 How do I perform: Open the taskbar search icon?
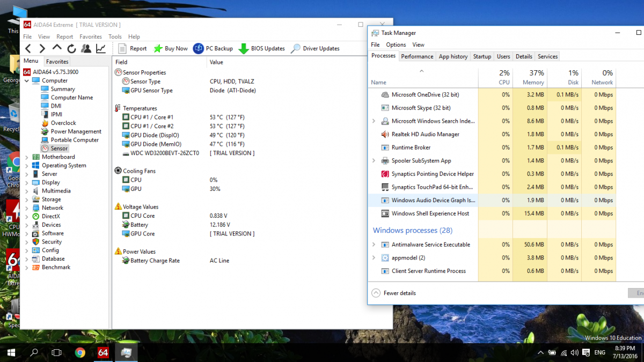(34, 352)
